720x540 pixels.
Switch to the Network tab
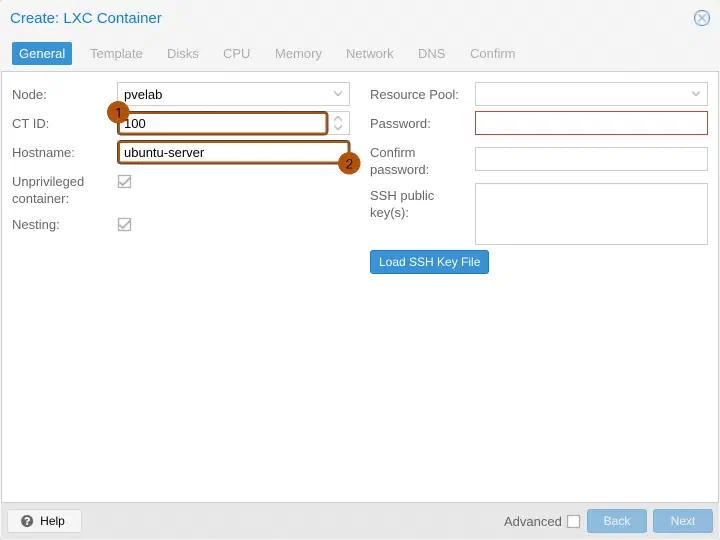pos(370,53)
